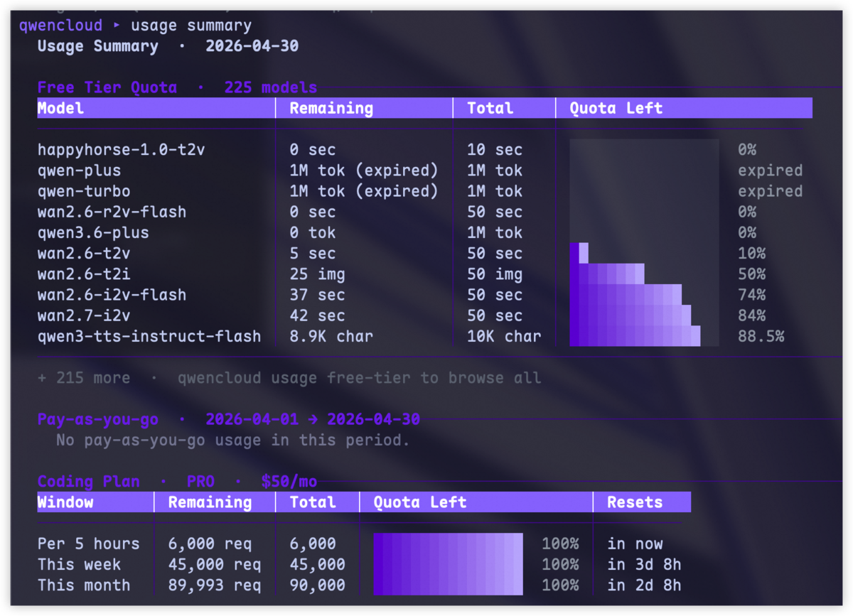Click the '74%' percentage label
Image resolution: width=853 pixels, height=616 pixels.
click(x=752, y=295)
